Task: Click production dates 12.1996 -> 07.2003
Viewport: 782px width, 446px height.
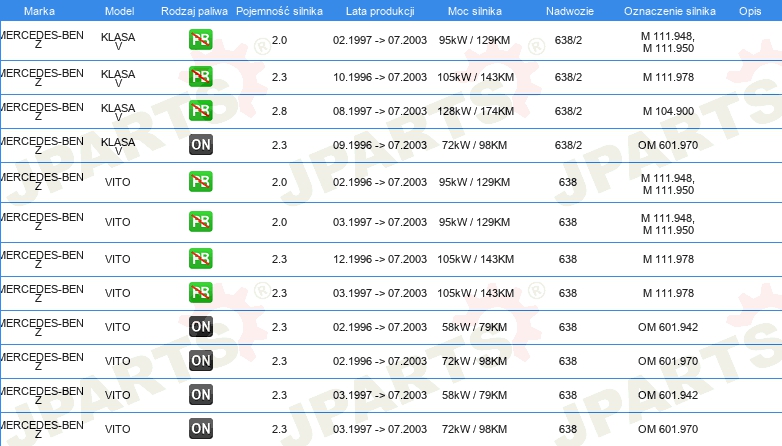Action: pyautogui.click(x=380, y=259)
